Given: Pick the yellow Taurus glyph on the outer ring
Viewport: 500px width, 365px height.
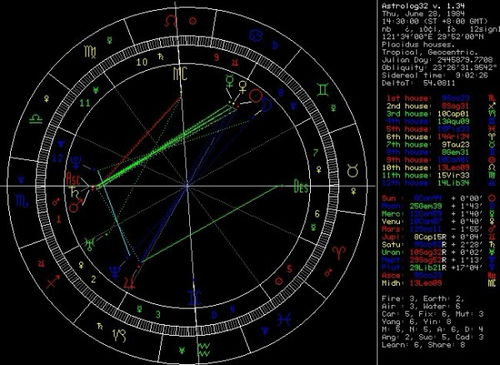Looking at the screenshot, I should coord(352,170).
